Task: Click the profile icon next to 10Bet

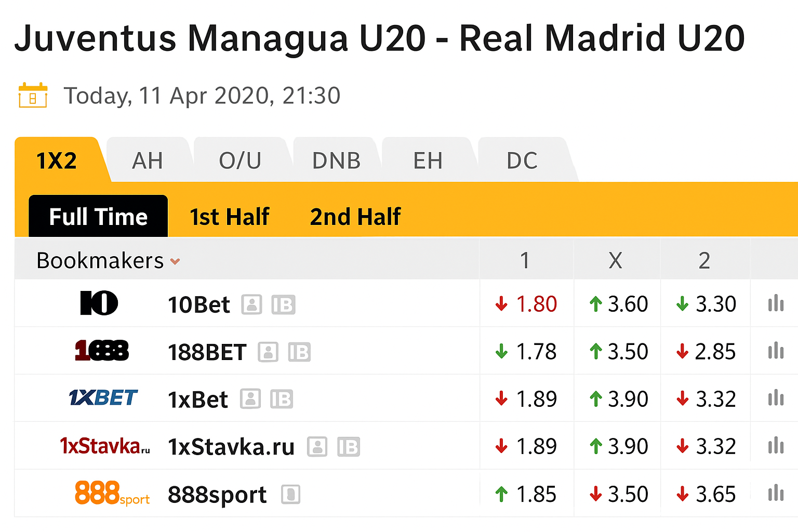Action: [251, 305]
